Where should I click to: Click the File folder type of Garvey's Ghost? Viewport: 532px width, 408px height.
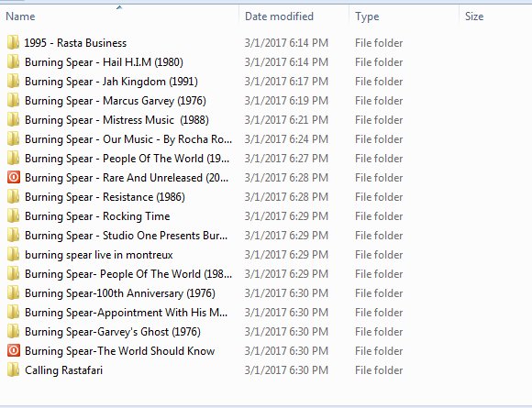tap(379, 332)
